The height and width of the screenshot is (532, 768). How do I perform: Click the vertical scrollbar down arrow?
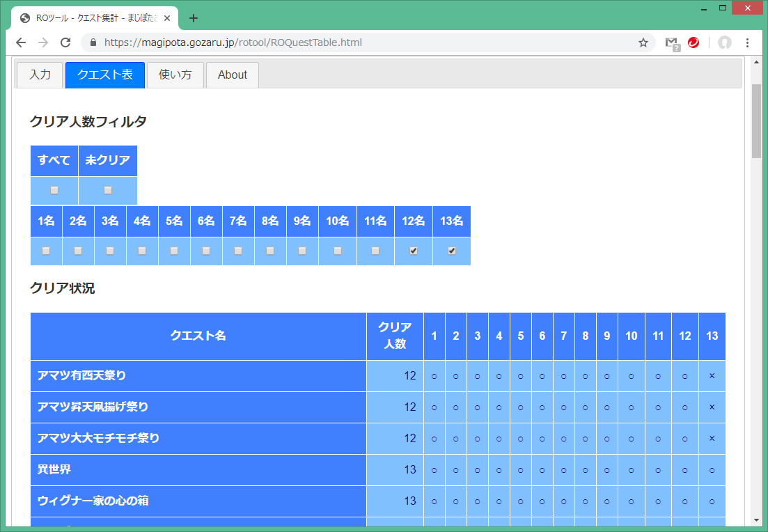click(x=757, y=519)
